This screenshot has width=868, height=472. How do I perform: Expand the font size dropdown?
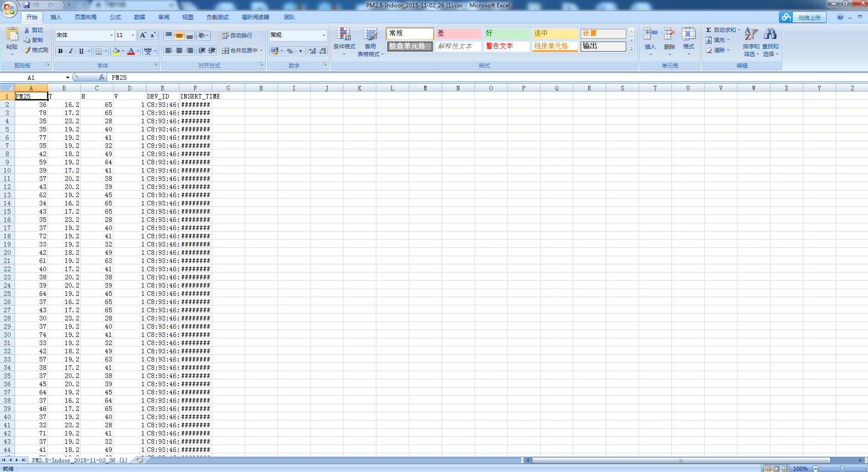133,36
